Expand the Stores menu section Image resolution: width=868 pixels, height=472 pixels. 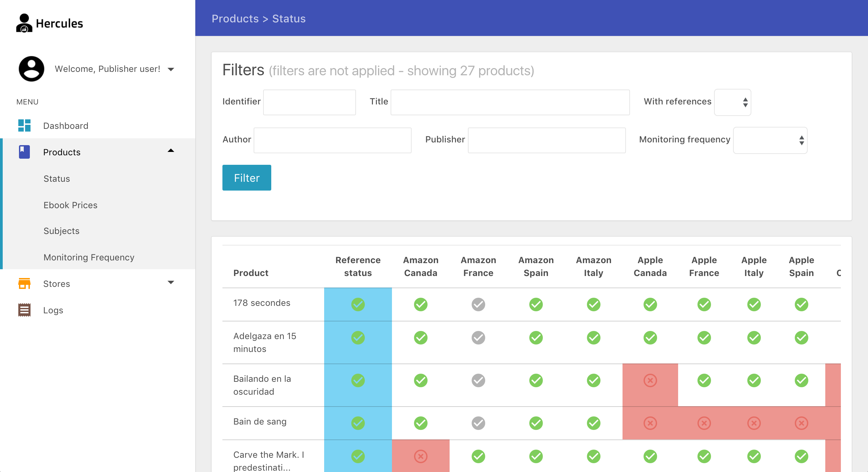tap(171, 282)
